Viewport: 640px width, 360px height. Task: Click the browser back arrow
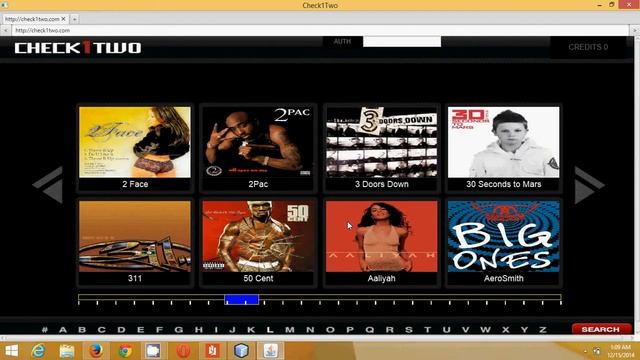click(6, 30)
